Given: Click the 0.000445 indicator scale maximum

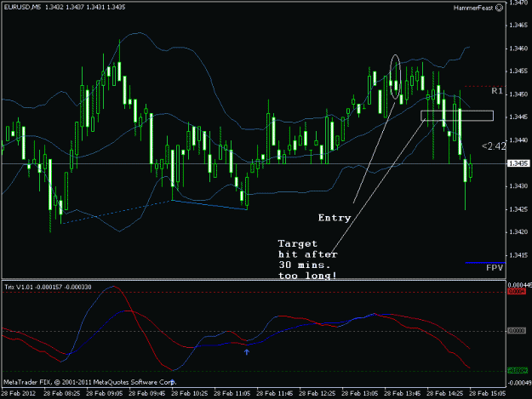Looking at the screenshot, I should click(x=520, y=284).
